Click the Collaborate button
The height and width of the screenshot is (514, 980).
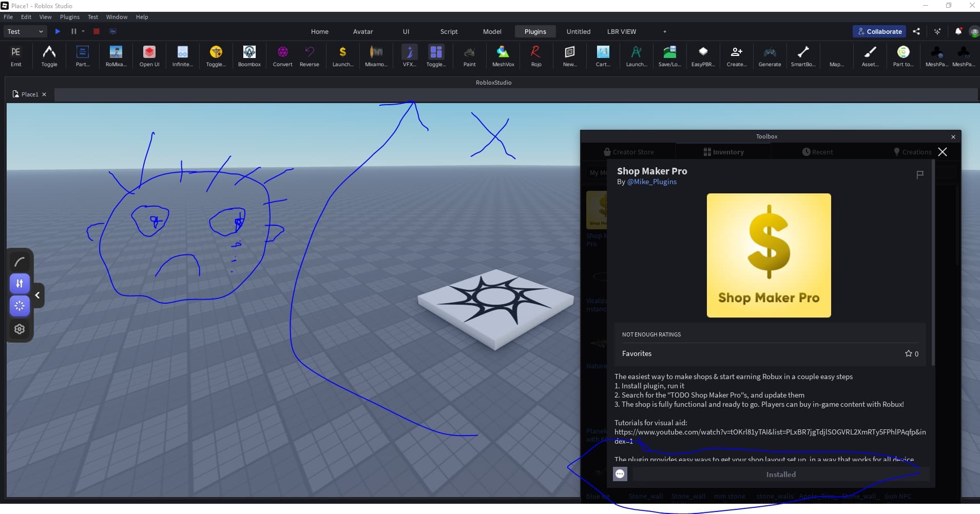tap(879, 31)
